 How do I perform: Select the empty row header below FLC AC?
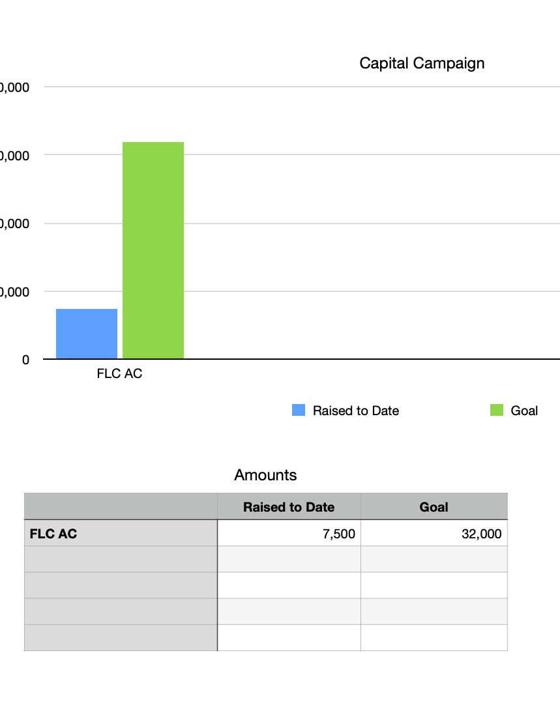coord(121,559)
